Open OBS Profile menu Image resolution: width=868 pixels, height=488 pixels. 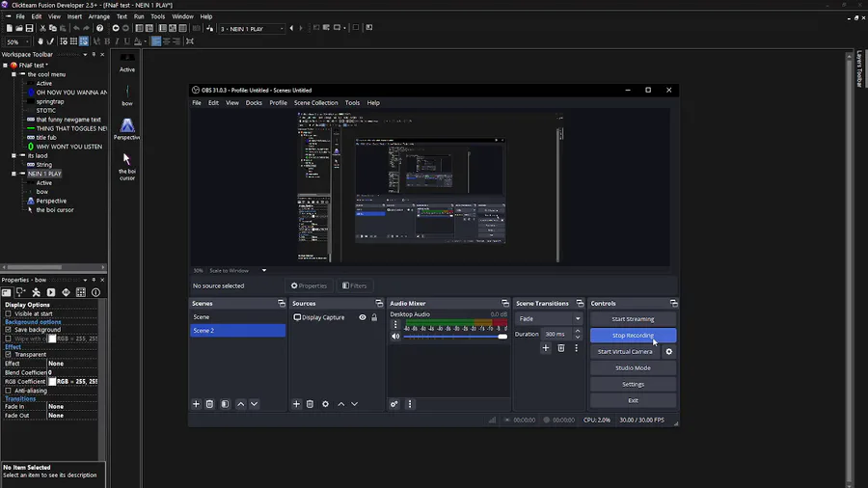pyautogui.click(x=278, y=103)
